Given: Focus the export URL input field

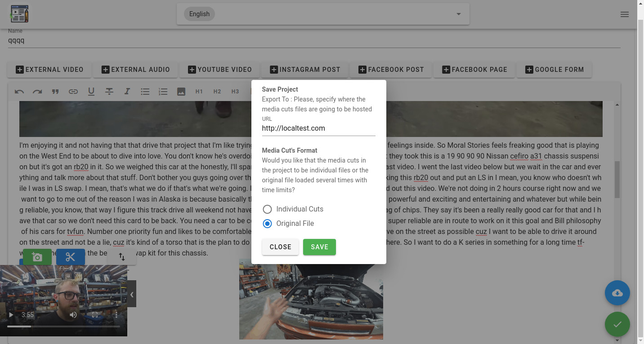Looking at the screenshot, I should click(x=318, y=128).
